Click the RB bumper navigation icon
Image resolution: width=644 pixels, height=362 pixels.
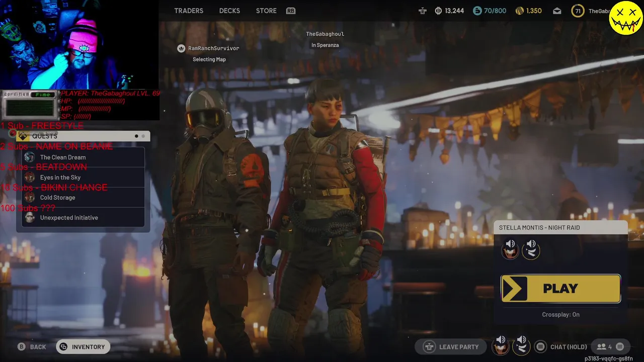(291, 11)
